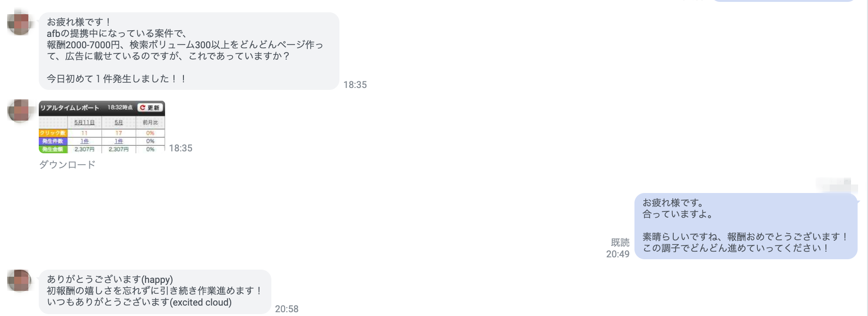Click the avatar beside the final thank-you message

(x=19, y=281)
